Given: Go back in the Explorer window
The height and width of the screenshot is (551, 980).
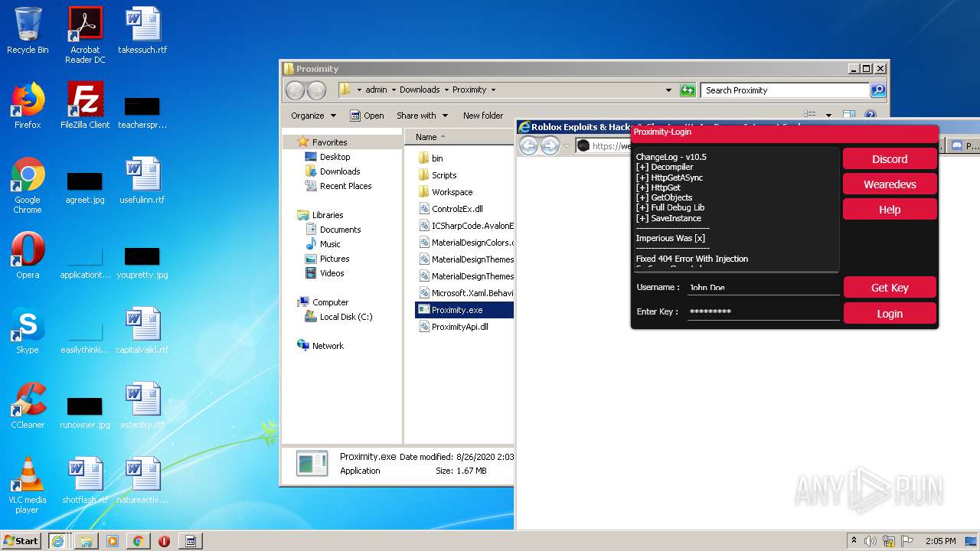Looking at the screenshot, I should click(295, 90).
